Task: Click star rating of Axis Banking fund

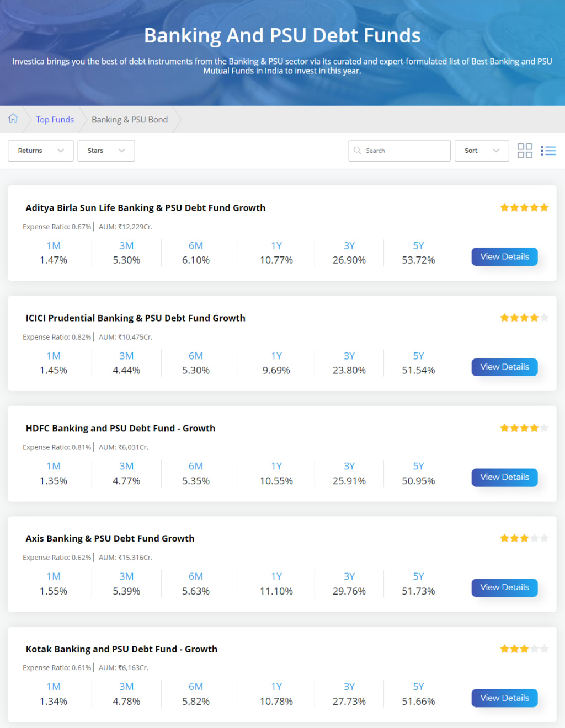Action: click(x=524, y=538)
